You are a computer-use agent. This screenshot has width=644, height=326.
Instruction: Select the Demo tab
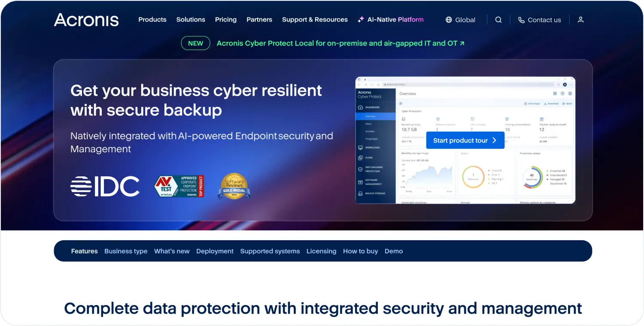pyautogui.click(x=394, y=251)
